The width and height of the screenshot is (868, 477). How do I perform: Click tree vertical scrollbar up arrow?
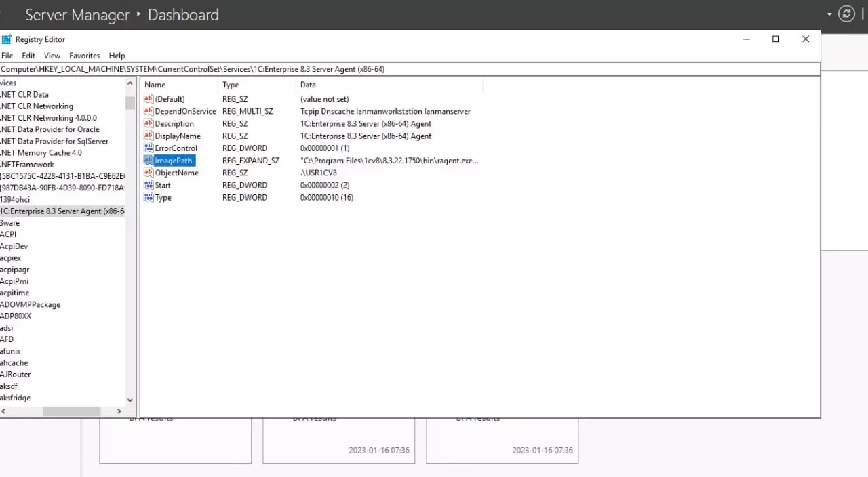click(130, 83)
